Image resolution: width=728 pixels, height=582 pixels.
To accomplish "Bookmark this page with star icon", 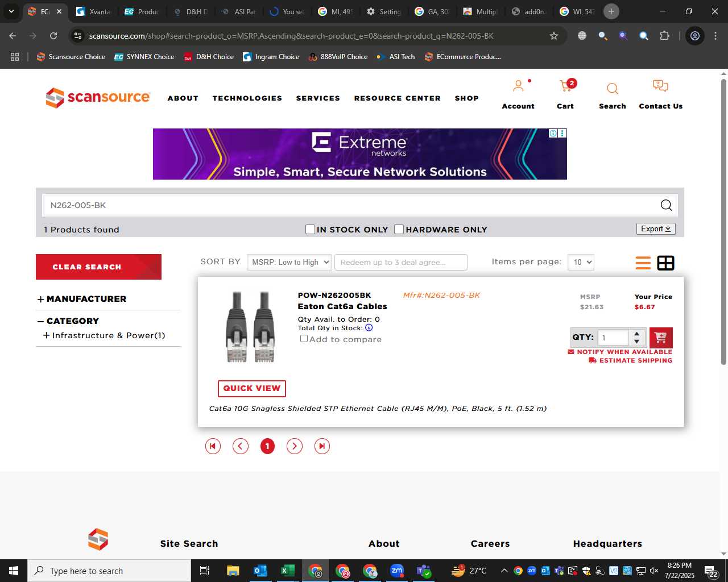I will (554, 36).
